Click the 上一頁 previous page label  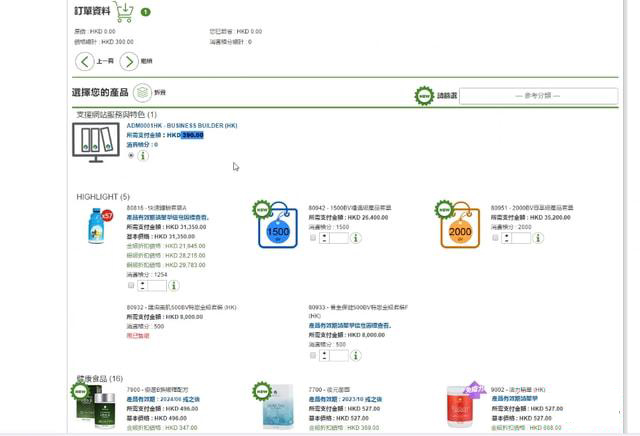click(x=104, y=62)
